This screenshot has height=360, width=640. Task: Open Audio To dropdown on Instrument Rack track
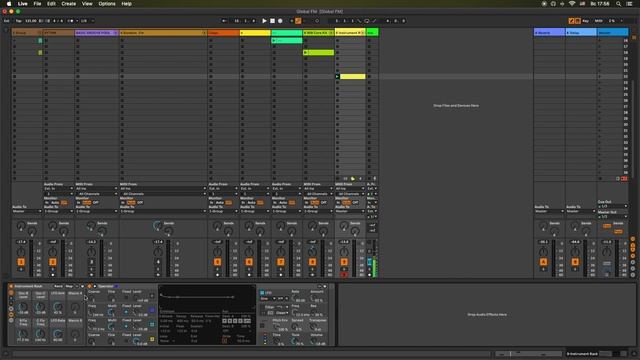pyautogui.click(x=350, y=211)
